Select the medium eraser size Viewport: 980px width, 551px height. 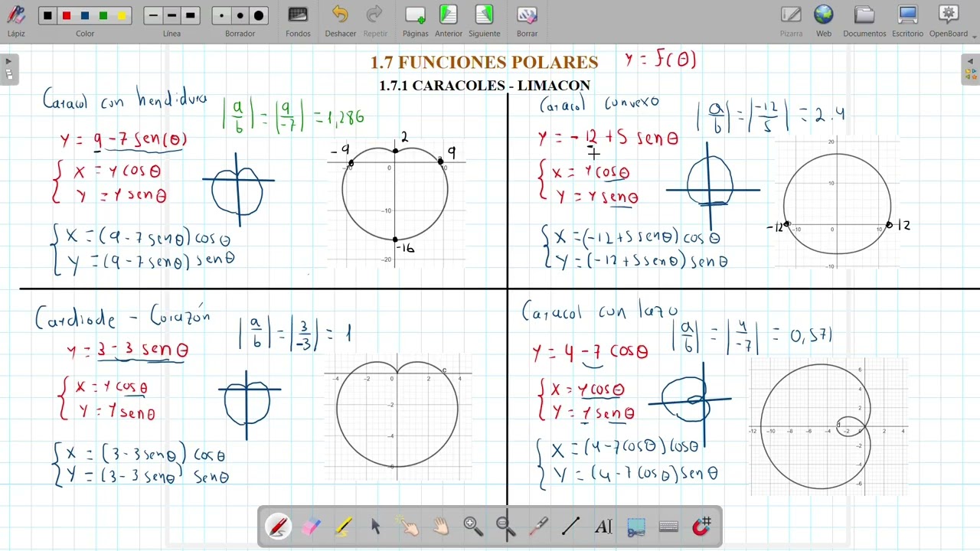tap(240, 15)
